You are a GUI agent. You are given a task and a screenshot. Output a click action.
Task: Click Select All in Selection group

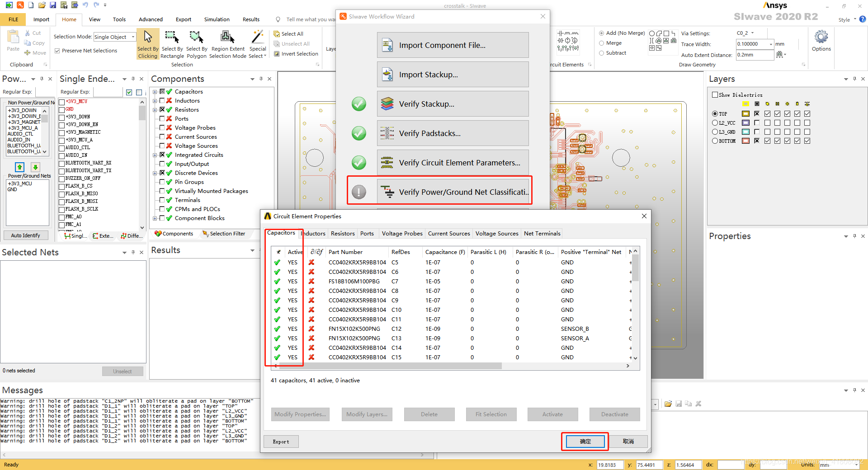click(x=288, y=34)
